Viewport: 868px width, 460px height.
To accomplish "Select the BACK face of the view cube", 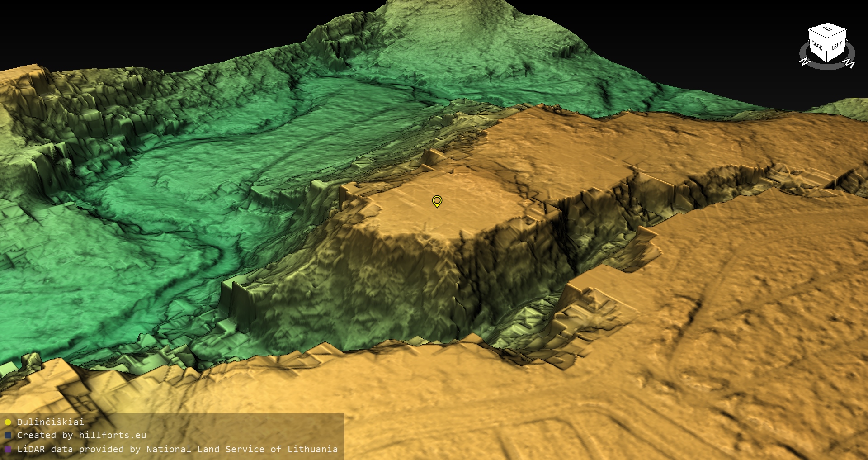I will [817, 46].
